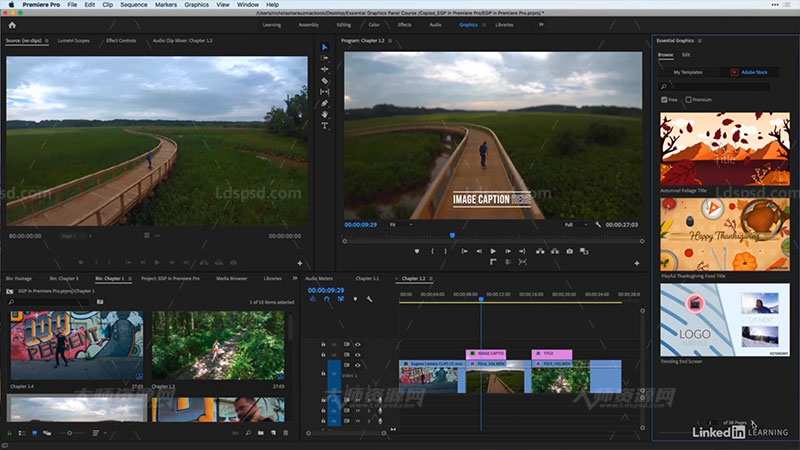
Task: Click the Home icon
Action: (12, 24)
